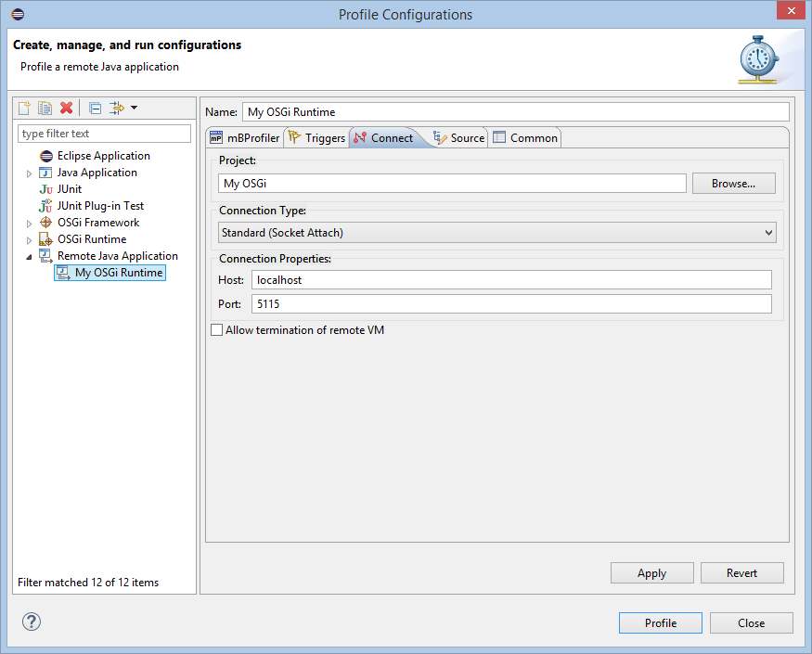Click the Duplicate configuration icon
Image resolution: width=812 pixels, height=654 pixels.
[x=45, y=109]
